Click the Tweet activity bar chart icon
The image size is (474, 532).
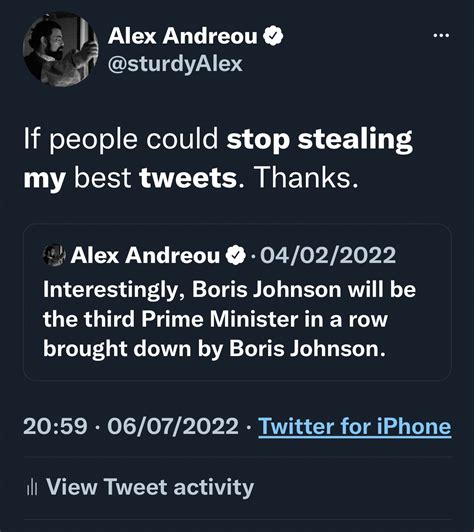[x=32, y=487]
